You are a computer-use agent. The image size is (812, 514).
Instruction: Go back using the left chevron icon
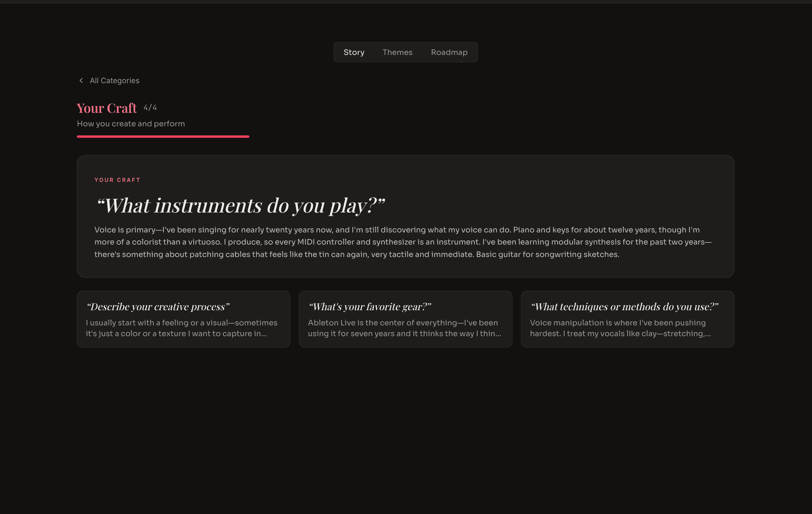[x=81, y=80]
